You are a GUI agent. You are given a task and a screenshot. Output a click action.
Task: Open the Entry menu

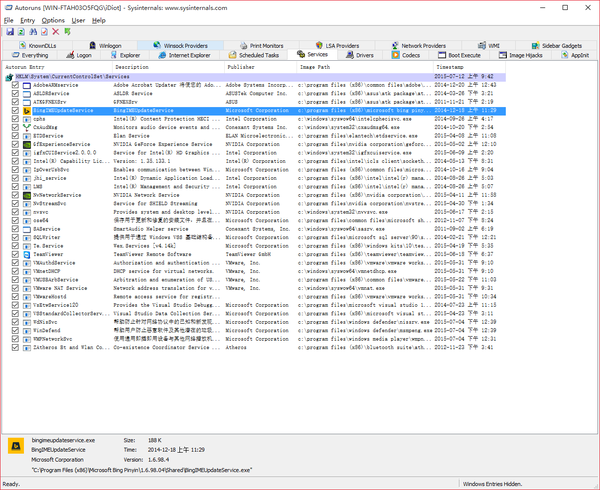(28, 20)
